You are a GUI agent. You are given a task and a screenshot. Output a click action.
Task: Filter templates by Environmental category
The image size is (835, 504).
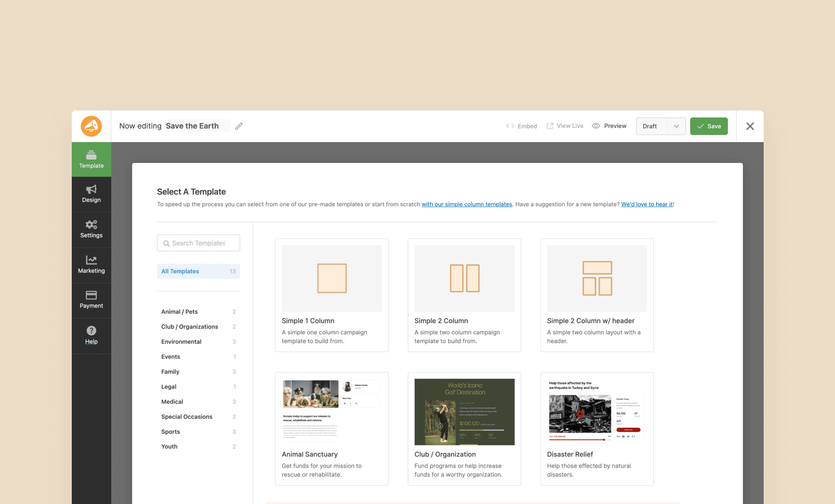tap(181, 342)
